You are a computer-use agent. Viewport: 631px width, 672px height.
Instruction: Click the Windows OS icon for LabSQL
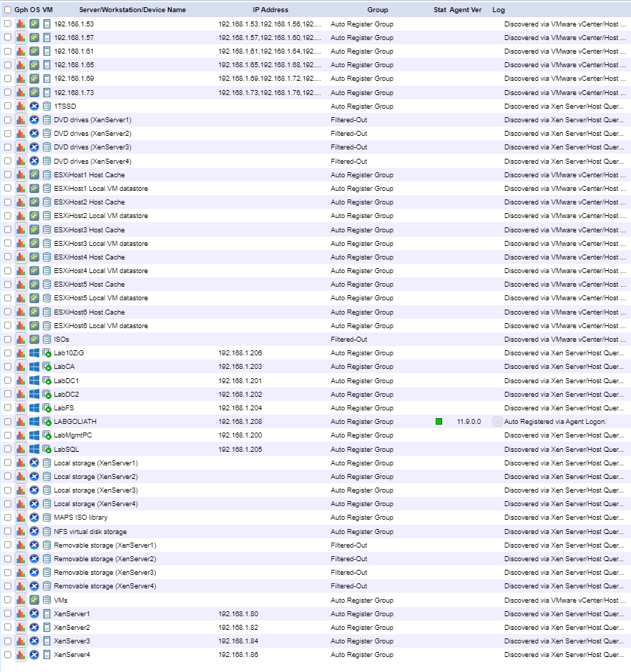tap(34, 449)
